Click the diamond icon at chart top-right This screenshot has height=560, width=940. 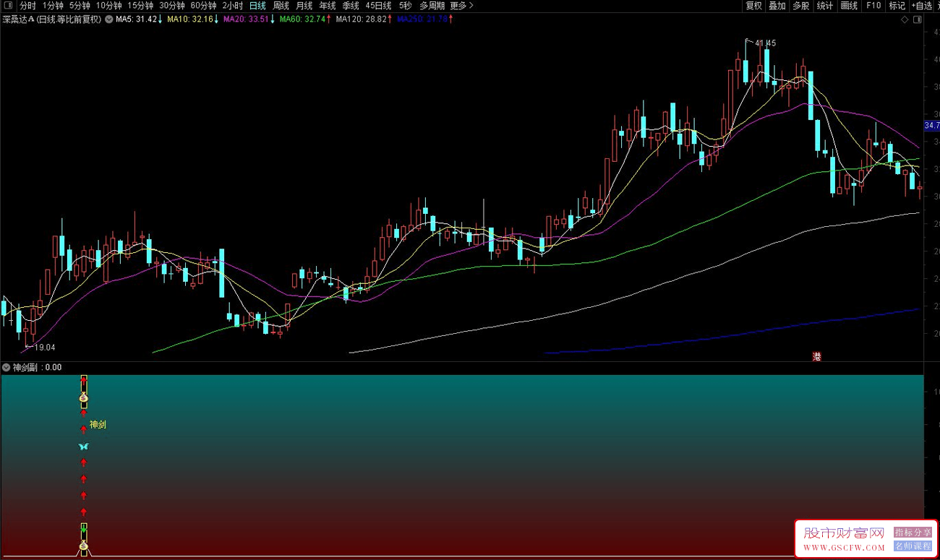(x=905, y=20)
